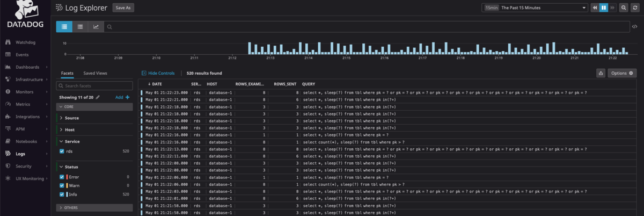644x216 pixels.
Task: Toggle the Error status checkbox
Action: [62, 177]
